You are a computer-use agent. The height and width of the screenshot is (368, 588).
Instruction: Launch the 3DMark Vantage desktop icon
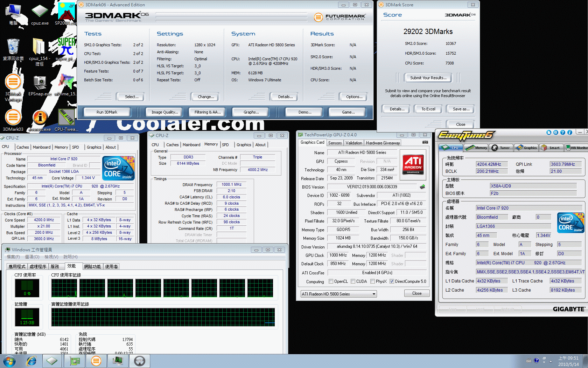point(13,88)
